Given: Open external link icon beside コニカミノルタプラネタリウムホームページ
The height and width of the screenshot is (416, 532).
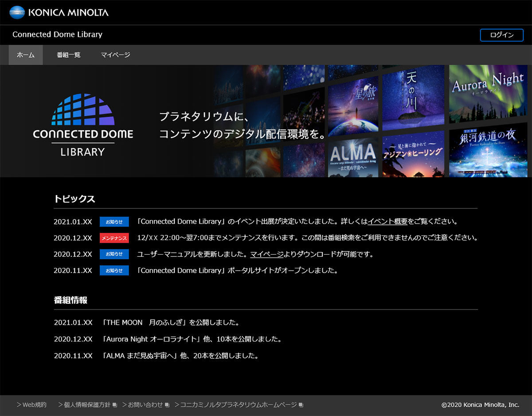Looking at the screenshot, I should (x=301, y=405).
